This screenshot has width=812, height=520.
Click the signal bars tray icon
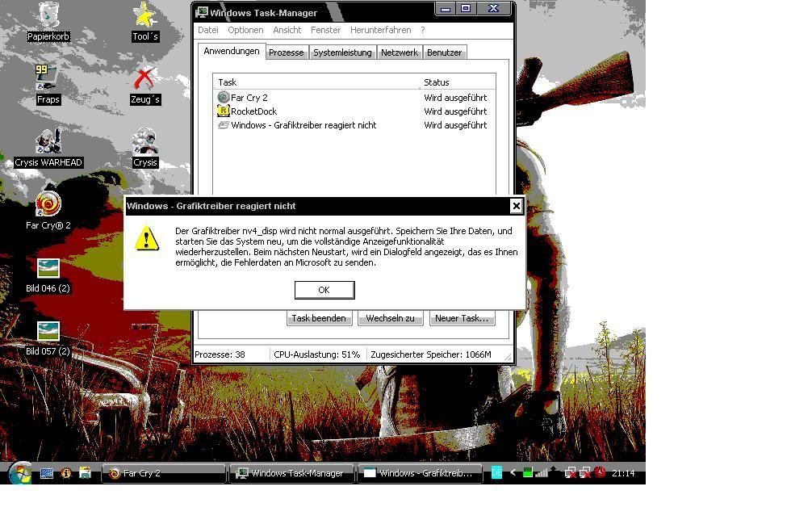(541, 472)
